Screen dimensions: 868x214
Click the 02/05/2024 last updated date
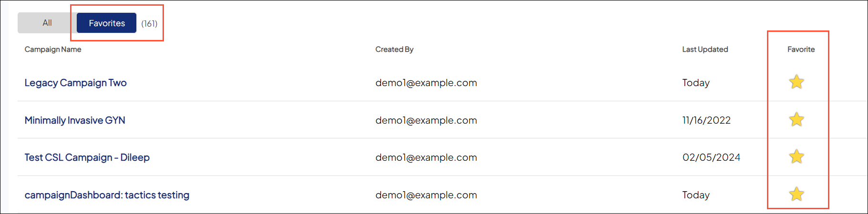coord(711,157)
